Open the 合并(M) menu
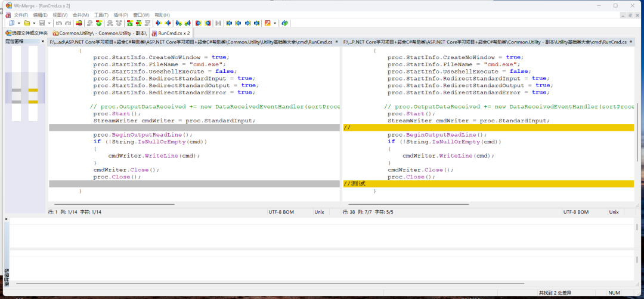644x299 pixels. (x=80, y=15)
